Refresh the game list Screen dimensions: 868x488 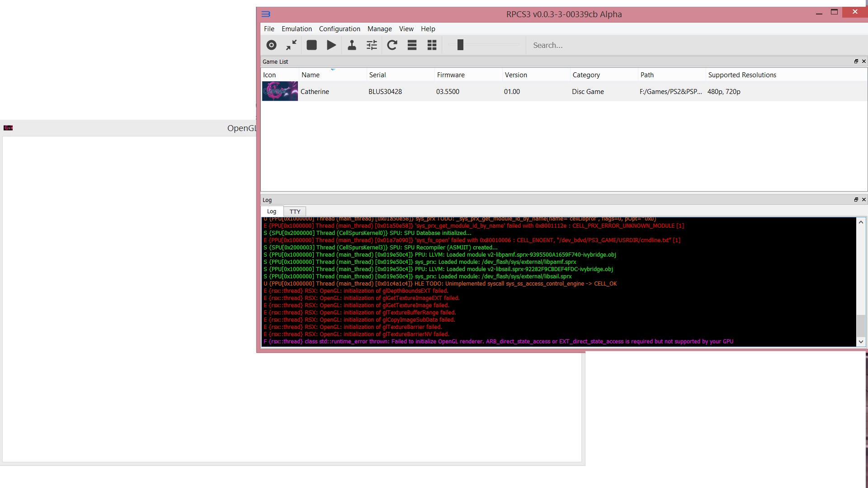pos(392,45)
